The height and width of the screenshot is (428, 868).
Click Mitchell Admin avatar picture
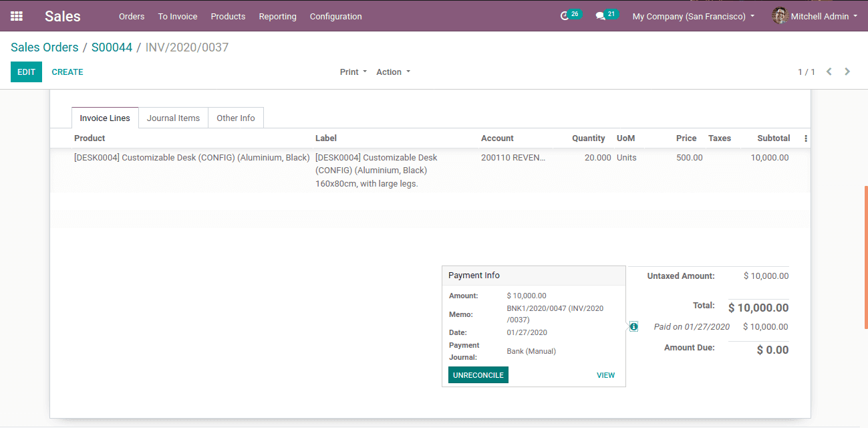click(x=780, y=16)
